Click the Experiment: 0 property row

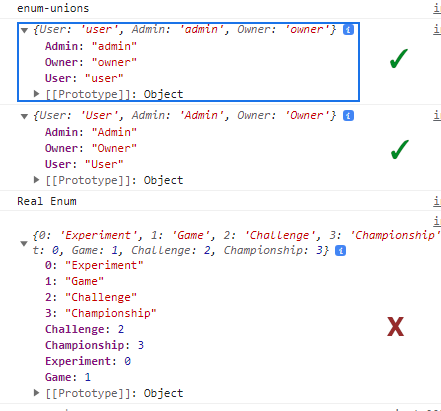click(x=88, y=361)
